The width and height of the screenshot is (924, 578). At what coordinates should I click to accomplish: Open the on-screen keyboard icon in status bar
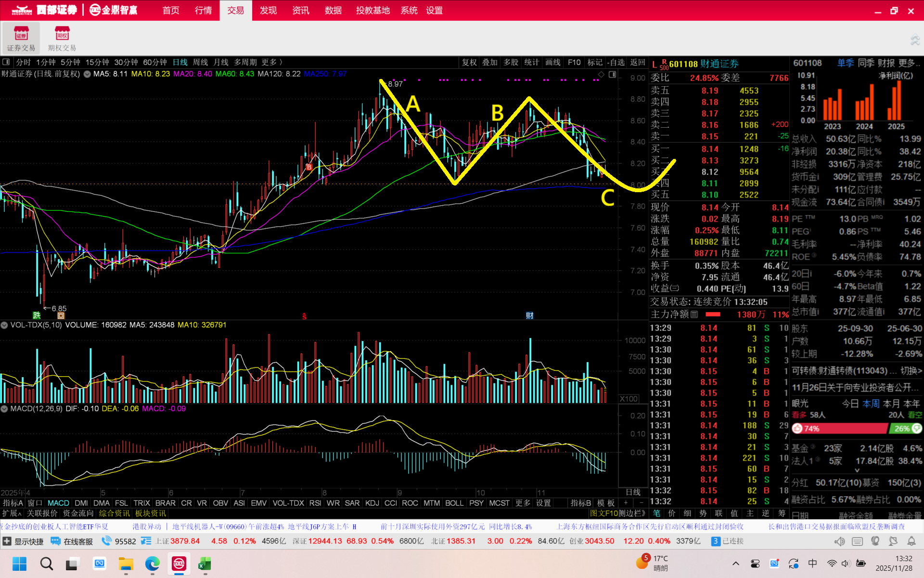[x=857, y=541]
